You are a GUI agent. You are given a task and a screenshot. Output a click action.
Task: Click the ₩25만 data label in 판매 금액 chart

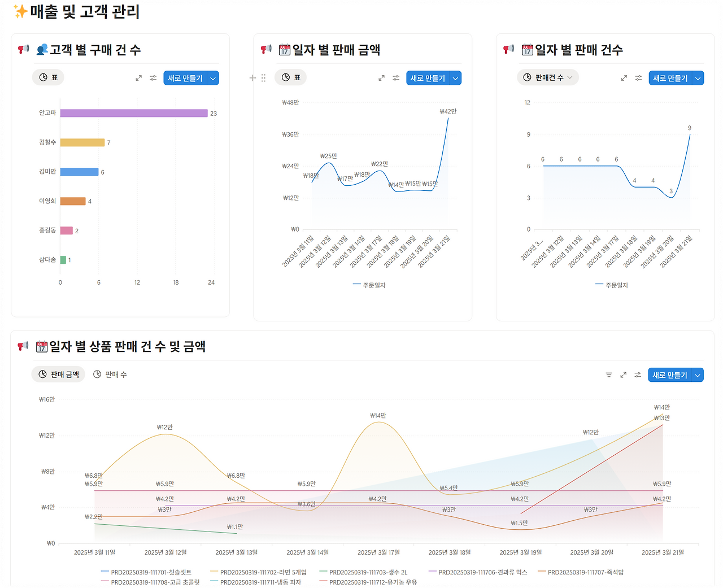pos(328,156)
